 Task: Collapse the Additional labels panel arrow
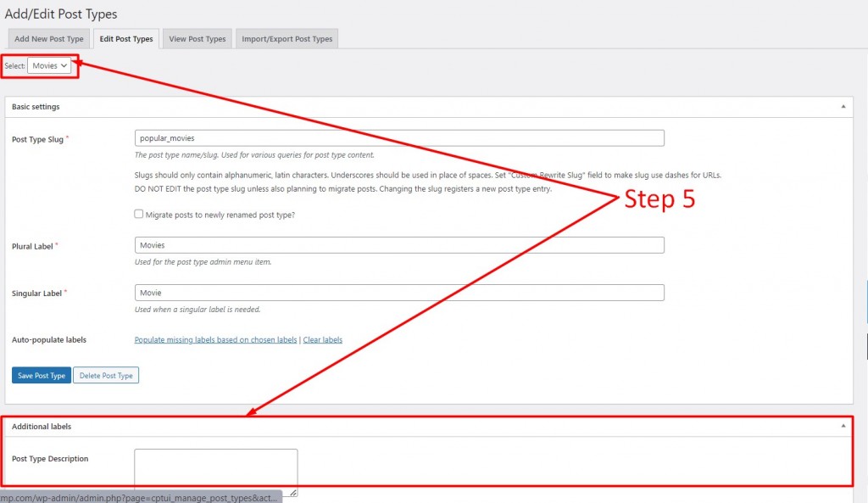click(x=843, y=426)
